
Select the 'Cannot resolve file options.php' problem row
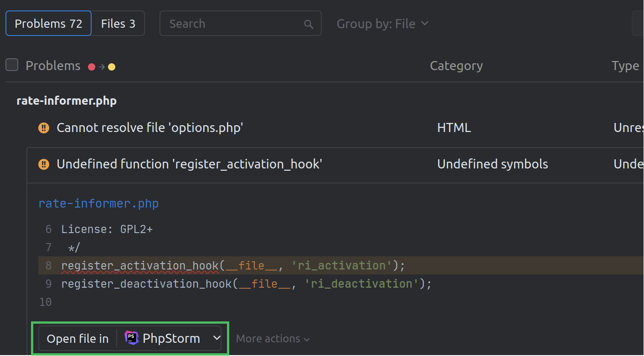[x=150, y=128]
